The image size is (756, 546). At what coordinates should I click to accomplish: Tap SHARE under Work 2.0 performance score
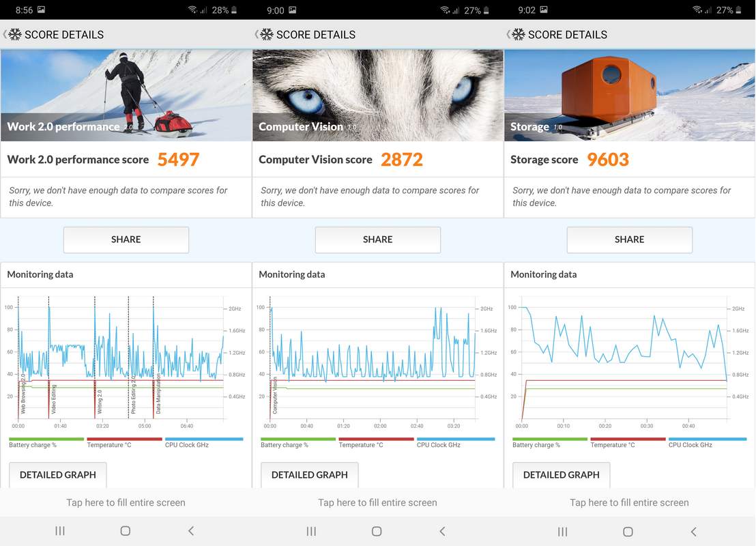(126, 240)
